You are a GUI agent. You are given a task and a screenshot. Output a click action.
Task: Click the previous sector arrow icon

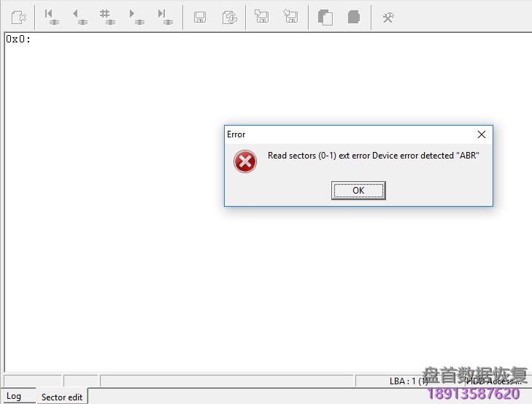click(80, 18)
